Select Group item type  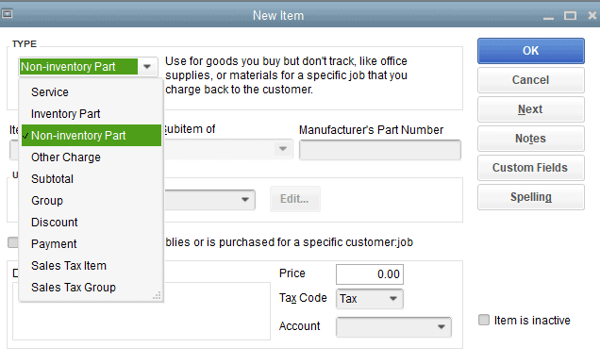[x=92, y=200]
